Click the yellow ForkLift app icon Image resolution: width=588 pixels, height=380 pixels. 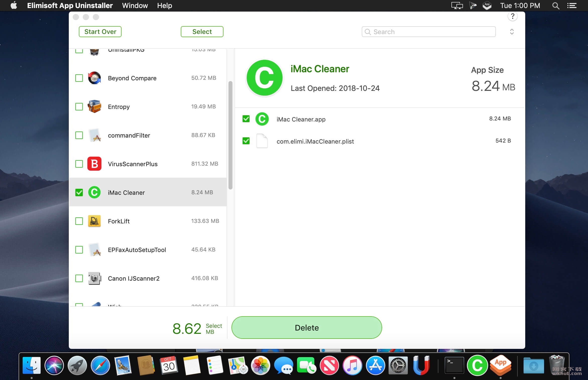[x=94, y=221]
